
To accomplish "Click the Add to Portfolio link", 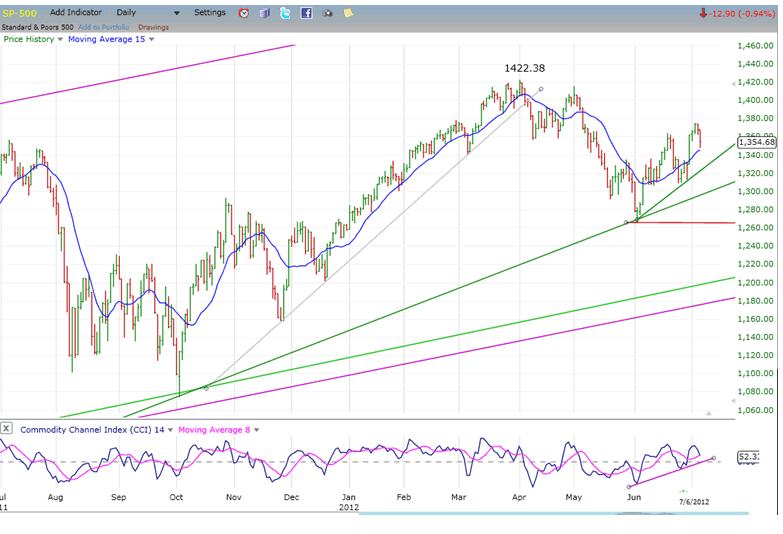I will point(103,27).
